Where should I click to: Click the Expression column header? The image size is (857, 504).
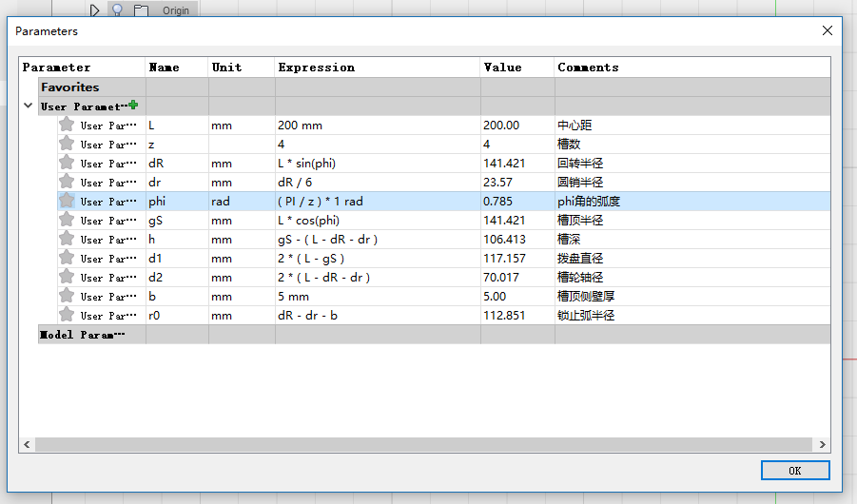coord(377,68)
